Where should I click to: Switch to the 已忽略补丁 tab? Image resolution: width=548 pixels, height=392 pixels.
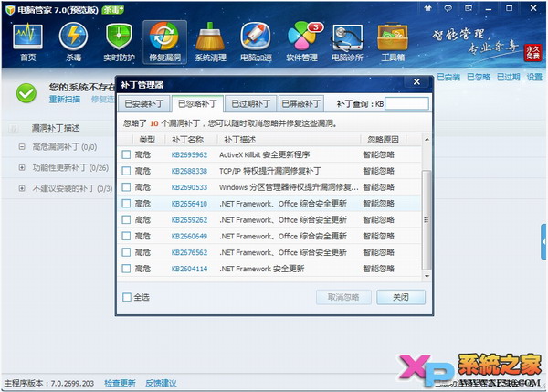click(197, 104)
